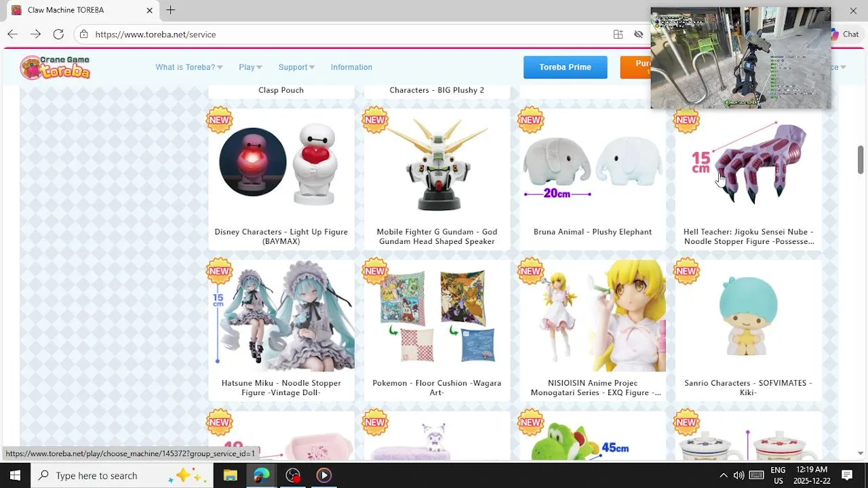868x488 pixels.
Task: View site information padlock icon
Action: 83,34
